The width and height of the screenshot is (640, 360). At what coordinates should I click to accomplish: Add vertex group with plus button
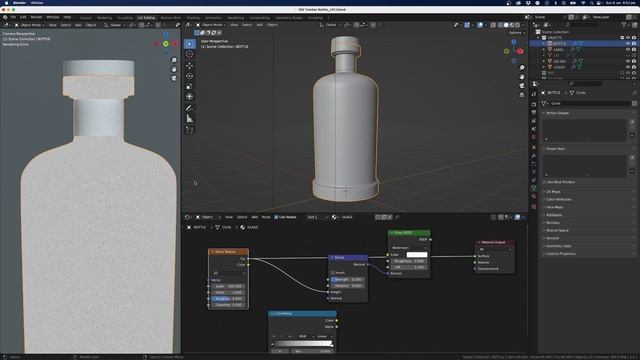(632, 122)
